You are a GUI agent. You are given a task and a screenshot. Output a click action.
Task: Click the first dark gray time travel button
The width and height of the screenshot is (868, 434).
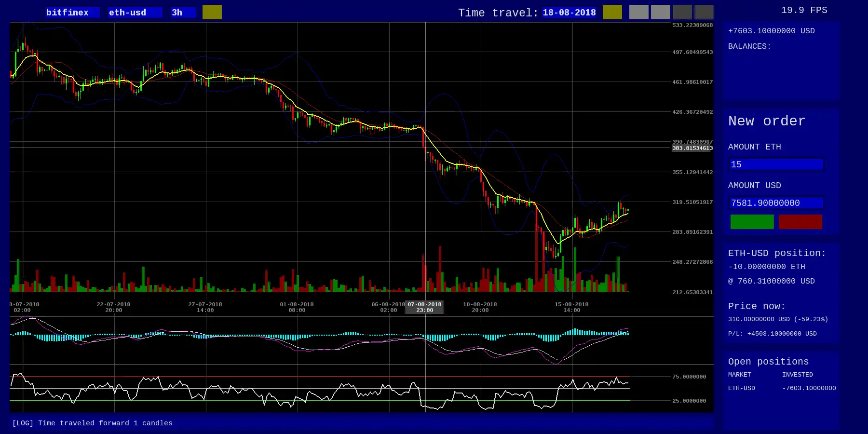(682, 12)
